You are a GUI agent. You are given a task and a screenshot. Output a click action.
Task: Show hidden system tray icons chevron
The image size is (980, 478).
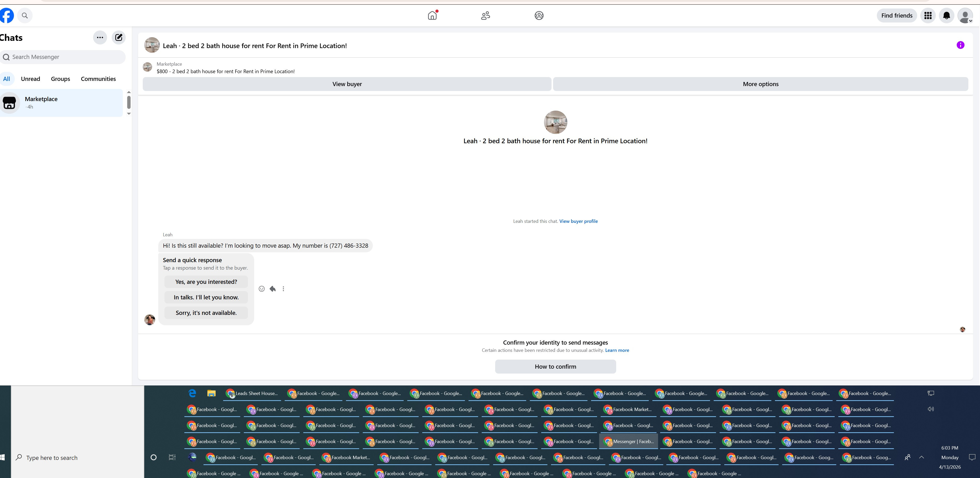point(921,458)
